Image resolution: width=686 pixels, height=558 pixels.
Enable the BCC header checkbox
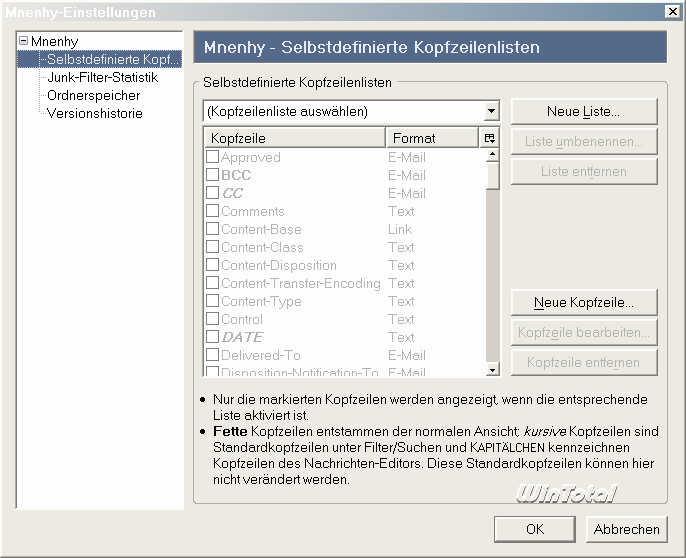click(212, 175)
